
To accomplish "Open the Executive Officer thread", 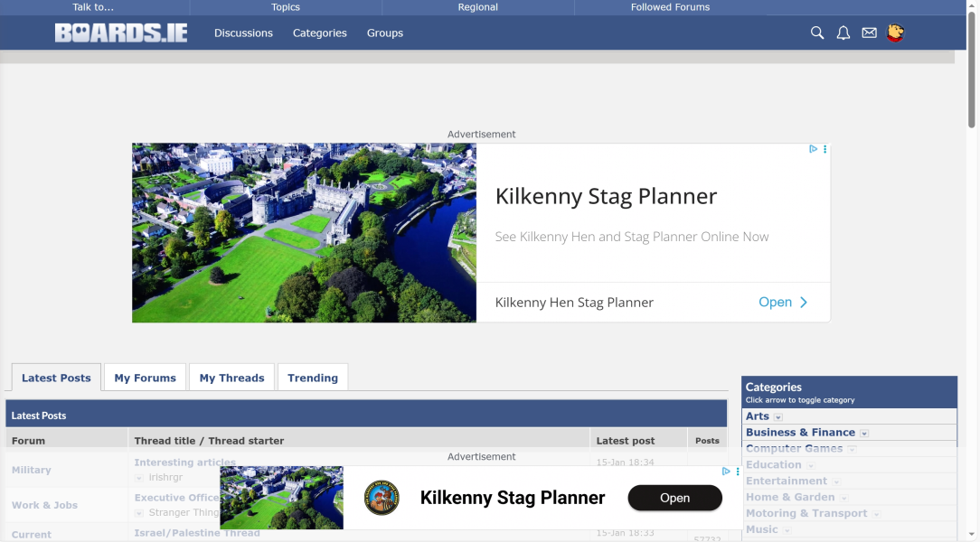I will point(177,498).
